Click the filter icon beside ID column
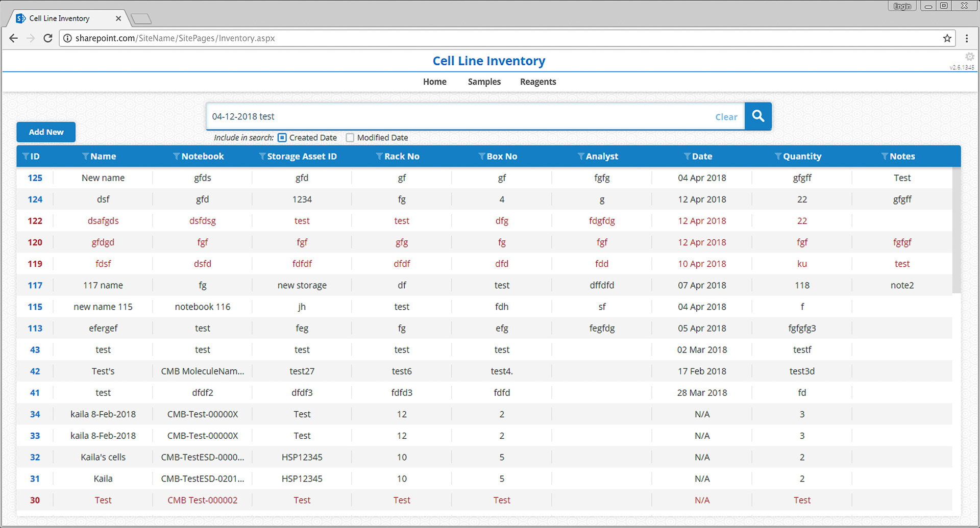Viewport: 980px width, 528px height. tap(26, 157)
